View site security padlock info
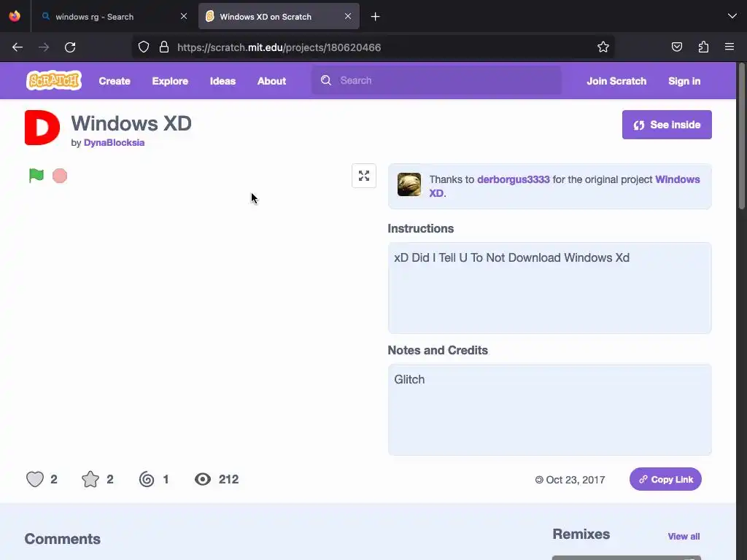The width and height of the screenshot is (747, 560). coord(164,47)
